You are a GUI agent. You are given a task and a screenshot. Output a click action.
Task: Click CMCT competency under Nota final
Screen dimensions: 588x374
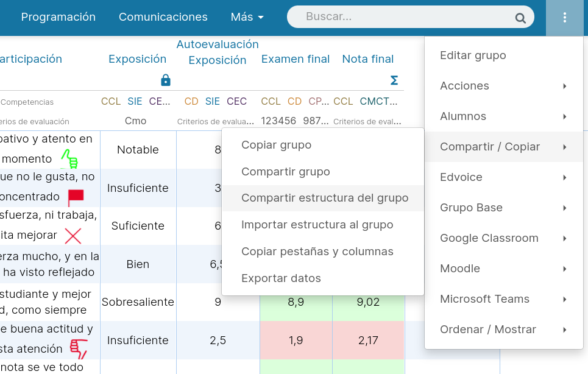pyautogui.click(x=378, y=102)
